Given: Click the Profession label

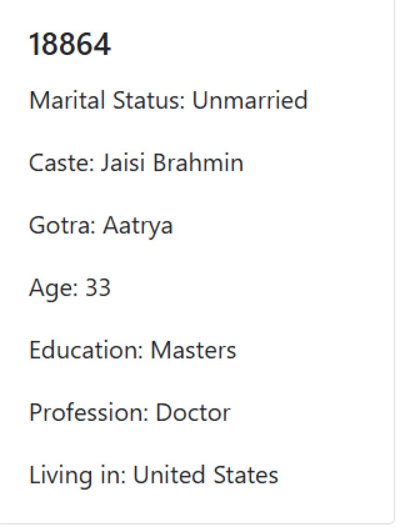Looking at the screenshot, I should [x=89, y=412].
